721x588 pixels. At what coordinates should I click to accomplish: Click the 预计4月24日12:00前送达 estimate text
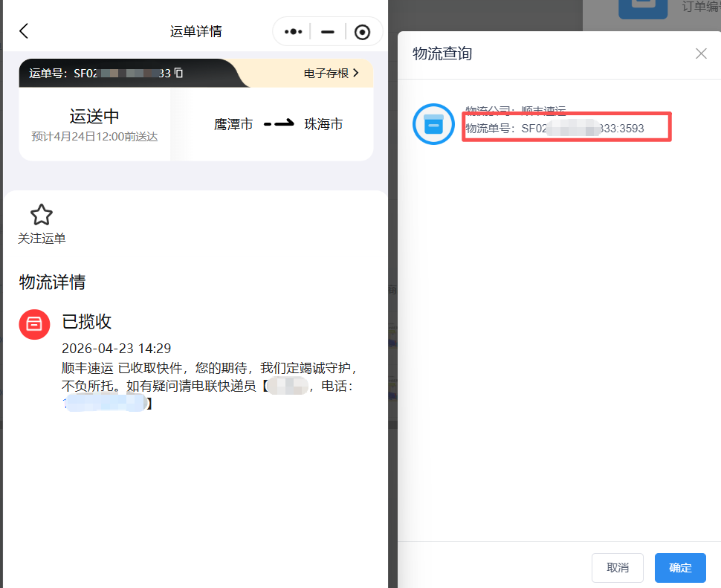click(94, 137)
